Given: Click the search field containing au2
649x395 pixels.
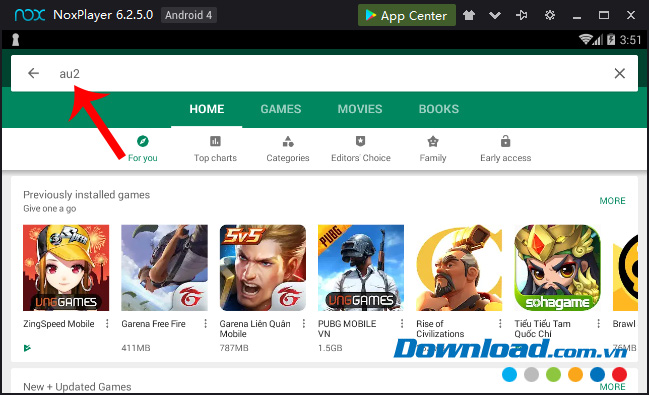Looking at the screenshot, I should [324, 73].
